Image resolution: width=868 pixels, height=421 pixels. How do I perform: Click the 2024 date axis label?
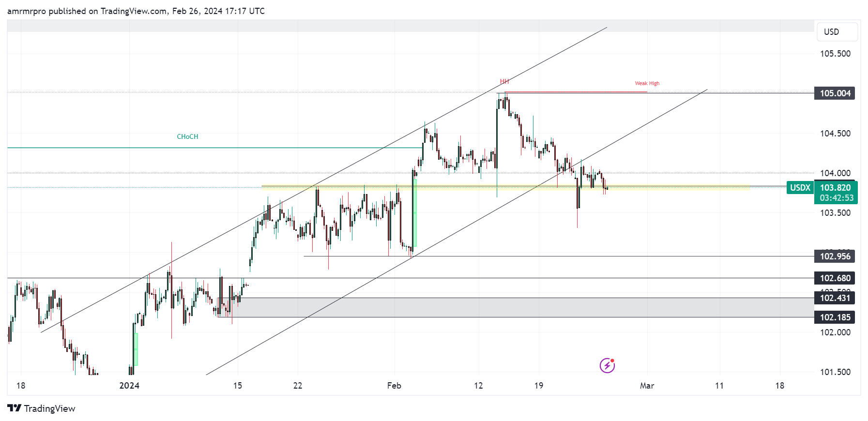129,386
